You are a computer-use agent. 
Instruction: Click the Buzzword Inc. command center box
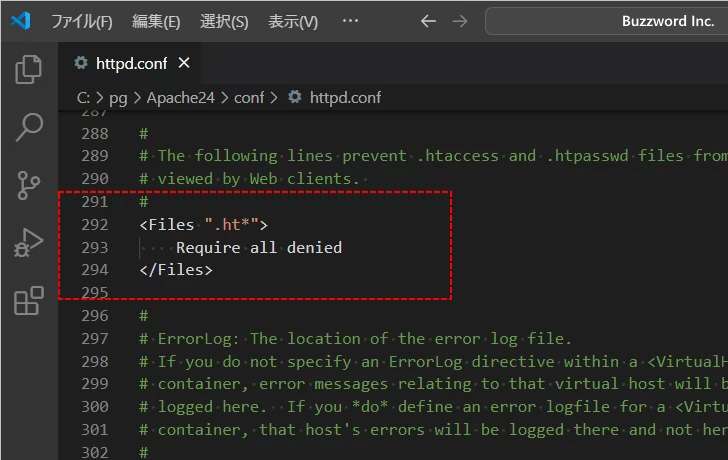pyautogui.click(x=606, y=21)
